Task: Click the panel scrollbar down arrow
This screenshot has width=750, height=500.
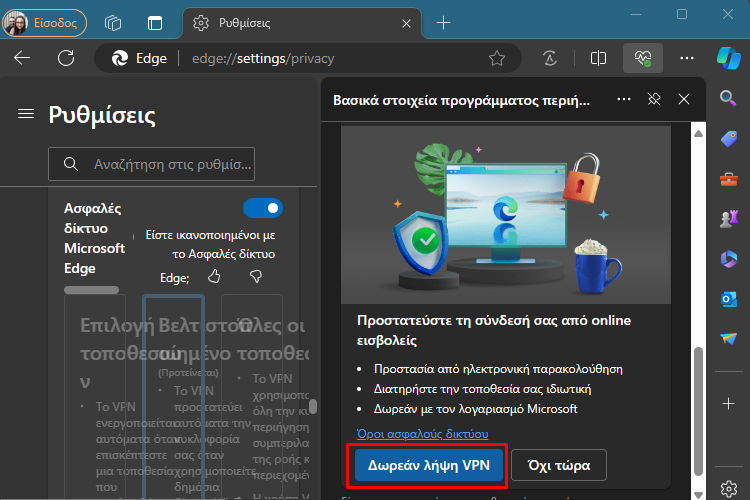Action: point(698,494)
